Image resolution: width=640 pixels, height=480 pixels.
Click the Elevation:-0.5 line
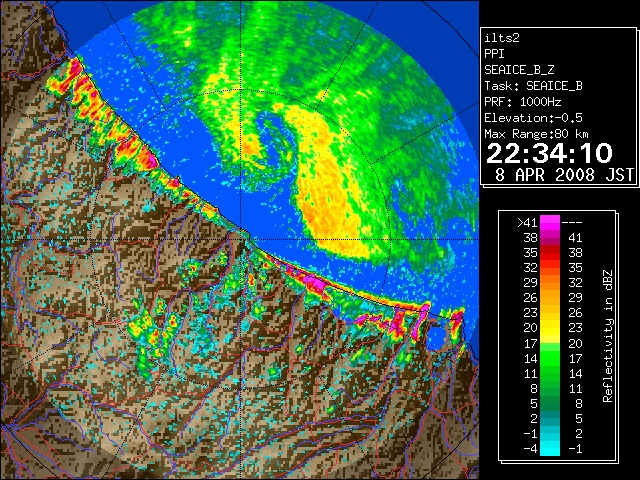pos(533,118)
